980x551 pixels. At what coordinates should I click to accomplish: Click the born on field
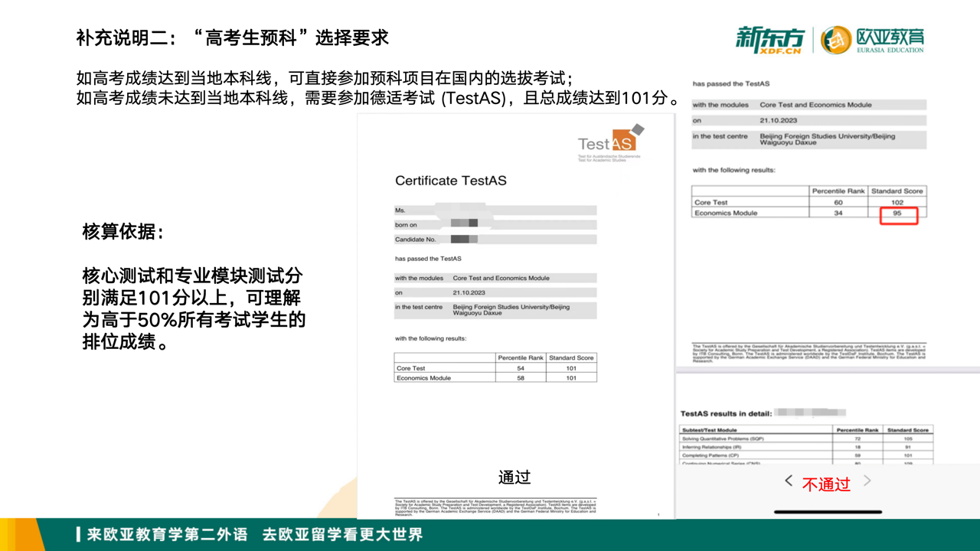coord(495,224)
